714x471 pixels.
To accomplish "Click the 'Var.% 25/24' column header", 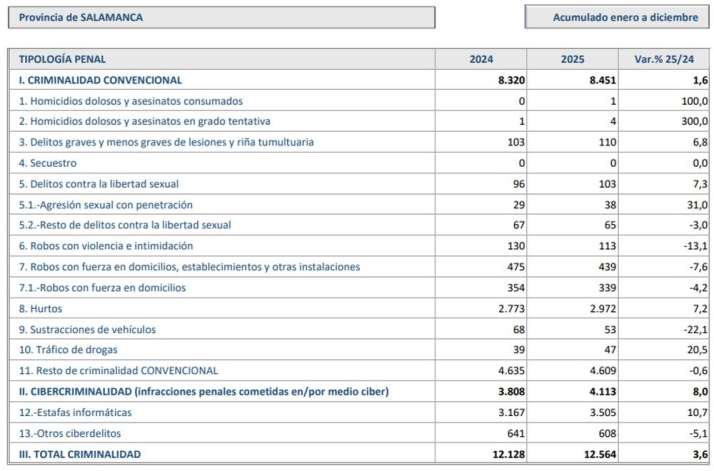I will click(665, 59).
